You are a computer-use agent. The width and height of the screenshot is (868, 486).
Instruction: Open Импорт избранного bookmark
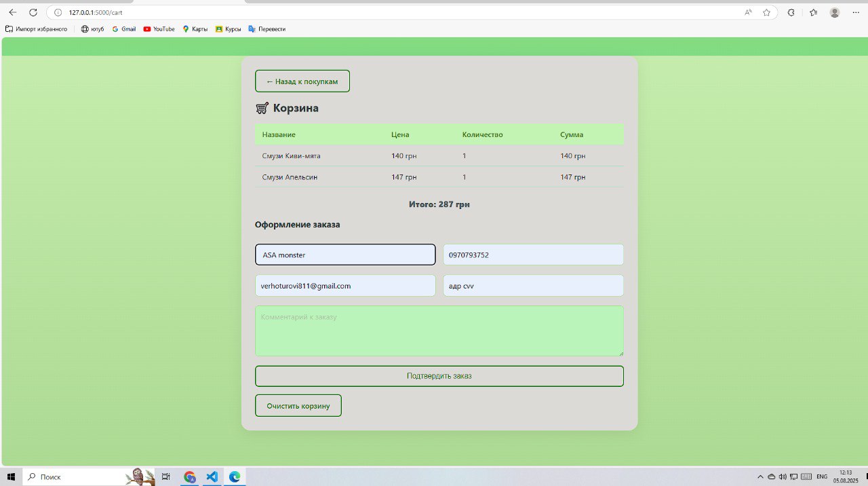tap(37, 29)
